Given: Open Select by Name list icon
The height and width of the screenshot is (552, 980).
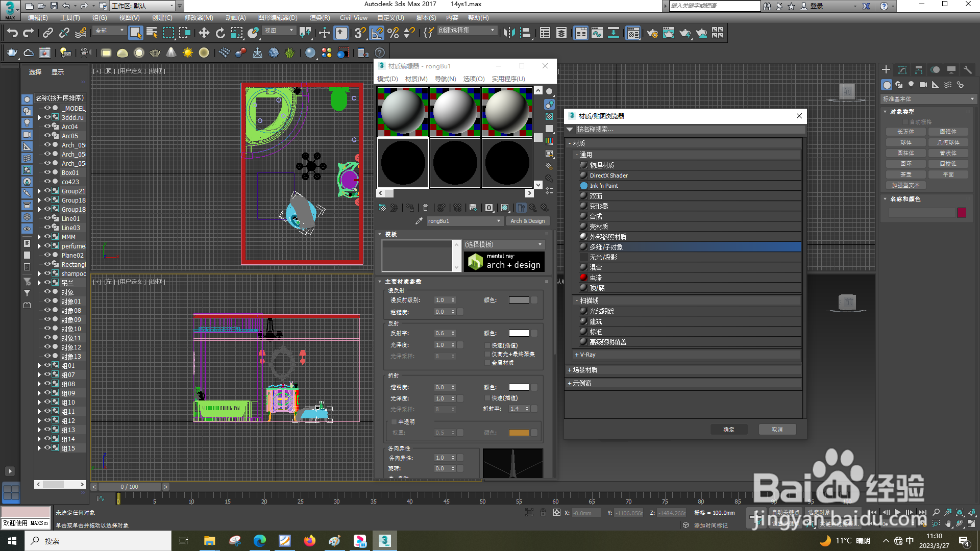Looking at the screenshot, I should (x=152, y=33).
